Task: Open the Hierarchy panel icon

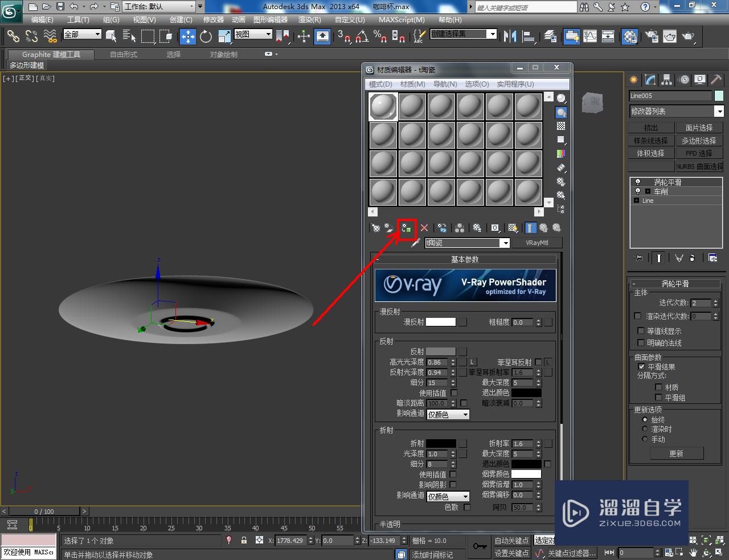Action: click(x=667, y=80)
